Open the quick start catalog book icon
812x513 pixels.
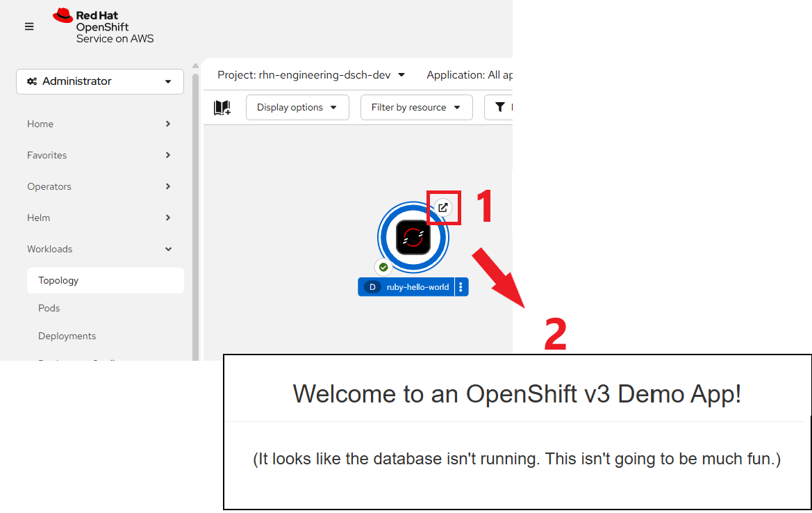pos(222,108)
